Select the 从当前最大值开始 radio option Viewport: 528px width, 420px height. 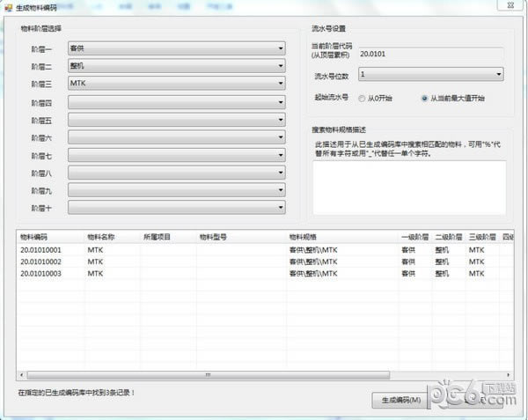pyautogui.click(x=424, y=99)
